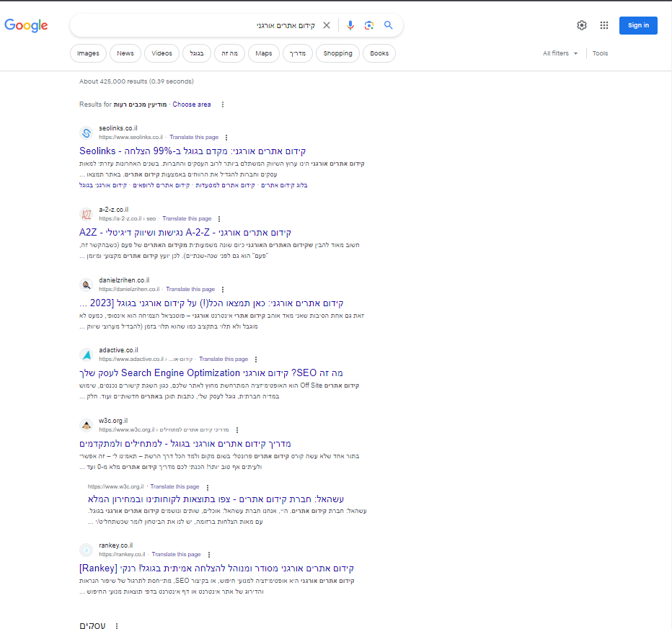This screenshot has width=672, height=629.
Task: Start voice search with microphone icon
Action: click(350, 25)
